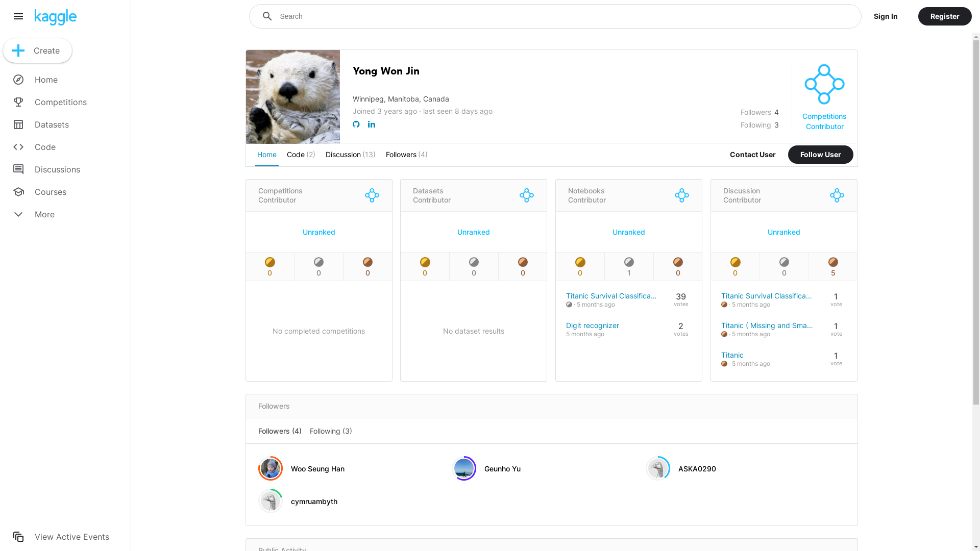This screenshot has width=980, height=551.
Task: Open the hamburger menu icon
Action: [x=18, y=16]
